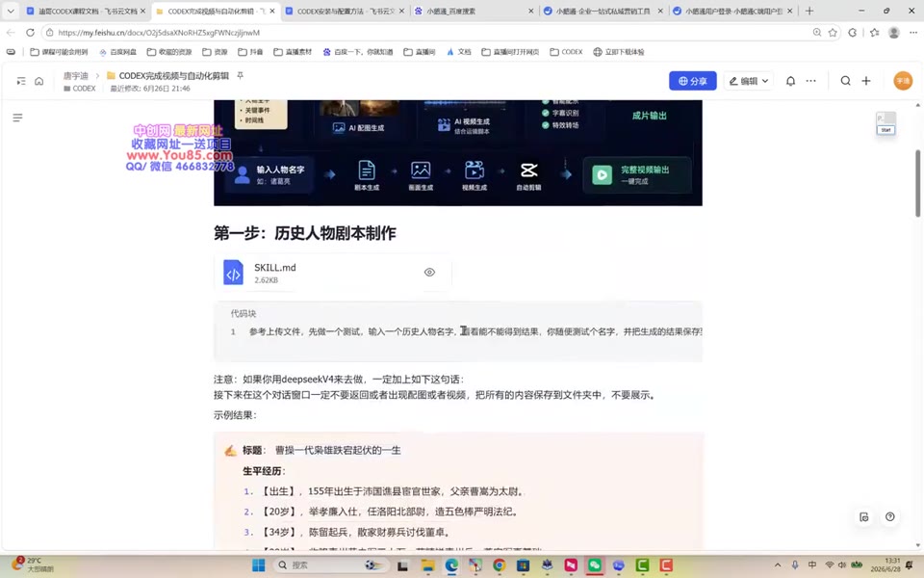The image size is (924, 578).
Task: Open 直播间打开网页 bookmark folder
Action: pos(510,52)
